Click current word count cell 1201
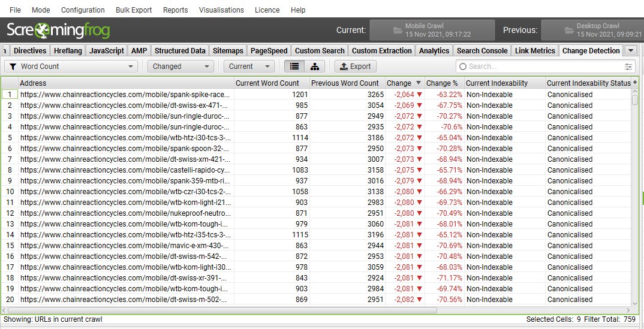This screenshot has width=644, height=329. [272, 94]
